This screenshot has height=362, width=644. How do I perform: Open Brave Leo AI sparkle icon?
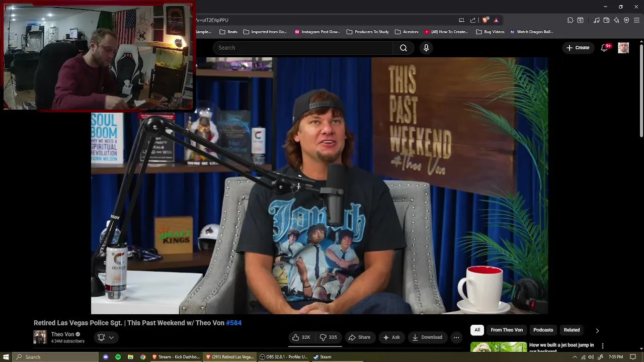616,20
